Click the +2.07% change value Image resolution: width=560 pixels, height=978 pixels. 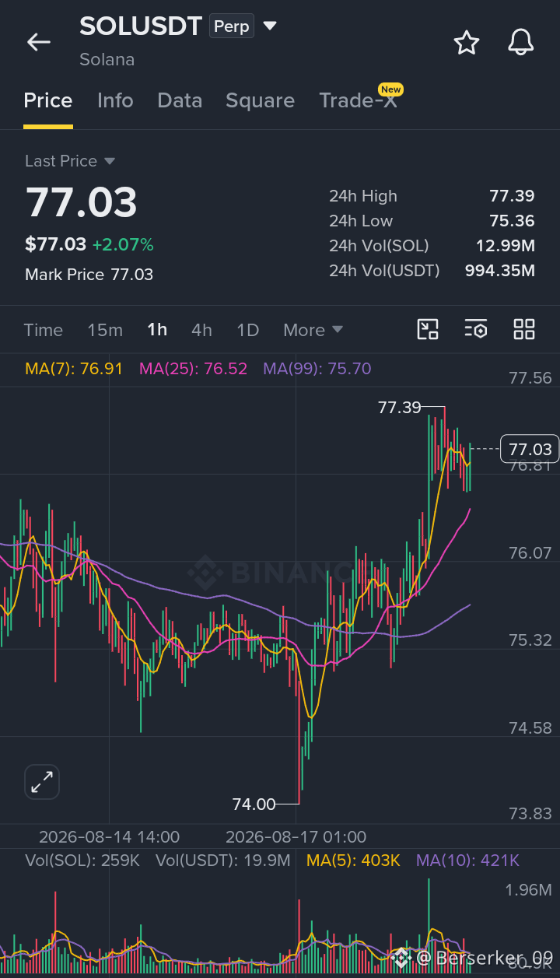click(123, 244)
